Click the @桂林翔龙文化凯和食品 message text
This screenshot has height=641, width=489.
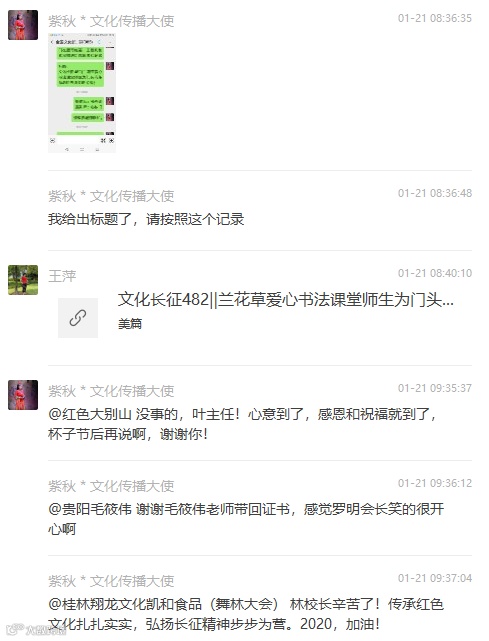[246, 614]
